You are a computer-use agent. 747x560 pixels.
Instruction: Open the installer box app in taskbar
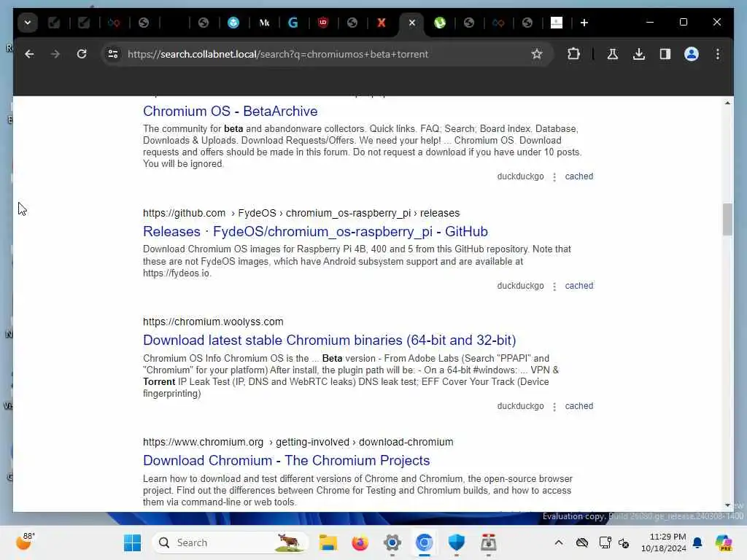[x=488, y=542]
